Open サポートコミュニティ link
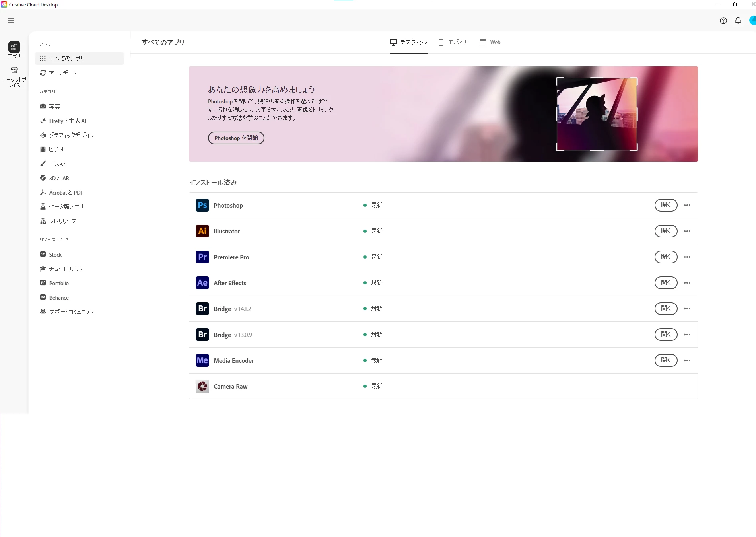This screenshot has width=756, height=537. (x=80, y=312)
